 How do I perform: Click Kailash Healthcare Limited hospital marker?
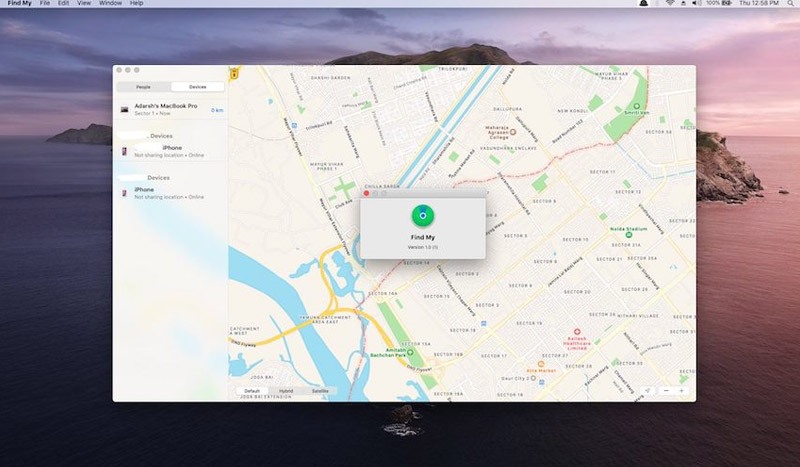(577, 332)
